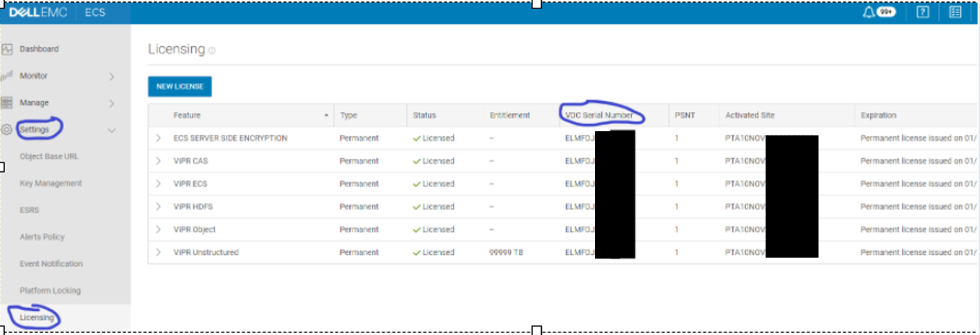Collapse the Settings menu chevron
This screenshot has width=980, height=335.
112,131
